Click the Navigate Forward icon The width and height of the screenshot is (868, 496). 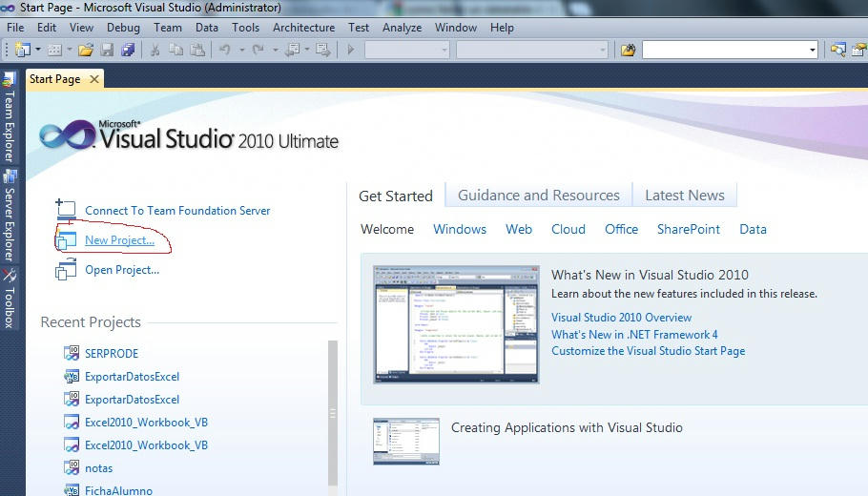pos(322,51)
